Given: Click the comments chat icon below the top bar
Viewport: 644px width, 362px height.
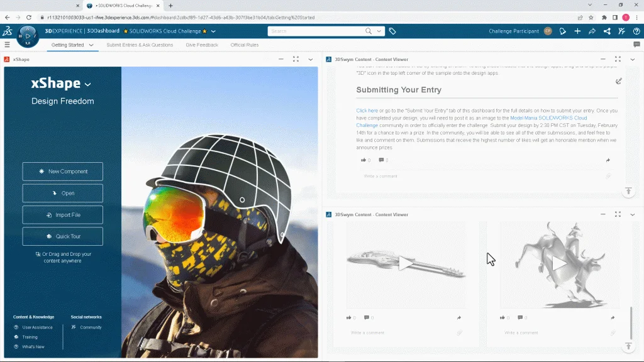Looking at the screenshot, I should (636, 45).
